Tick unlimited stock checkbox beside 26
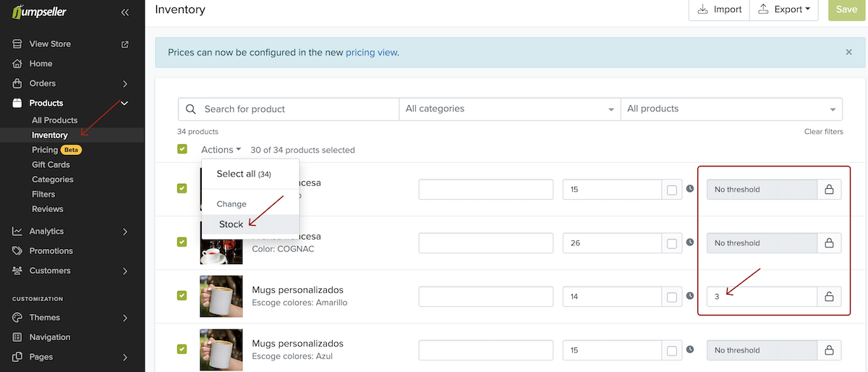The image size is (868, 372). pos(672,243)
